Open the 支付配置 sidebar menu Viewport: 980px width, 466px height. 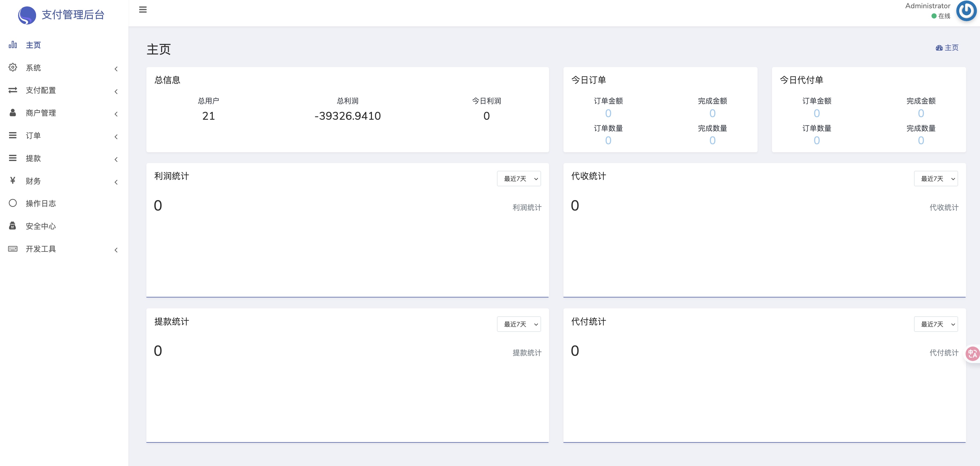point(64,90)
